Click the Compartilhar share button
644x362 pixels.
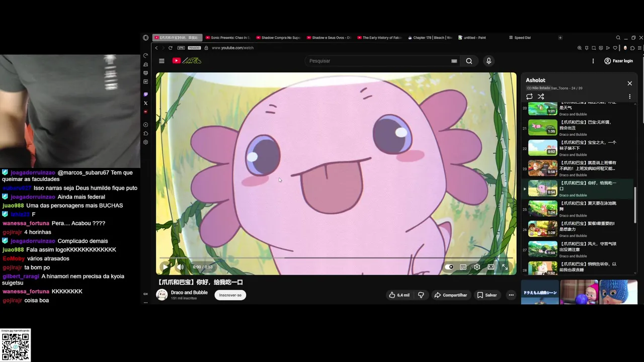451,295
